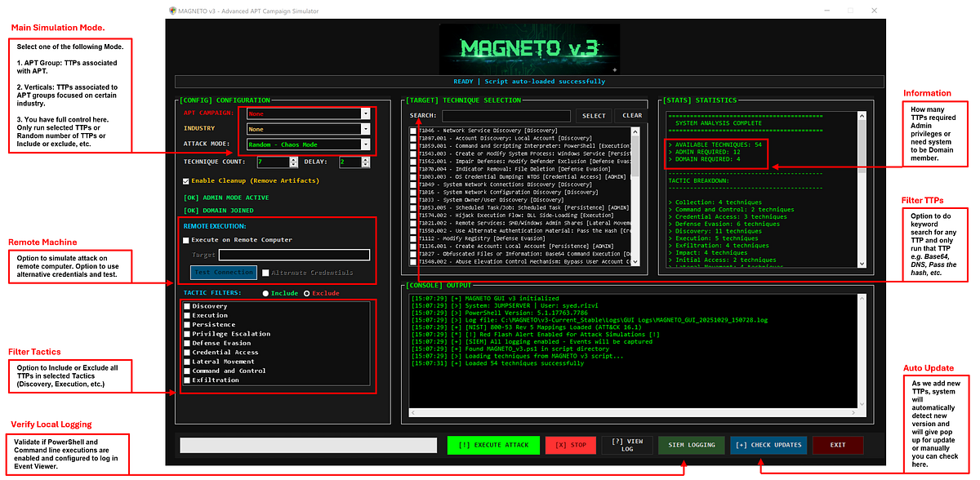This screenshot has height=480, width=980.
Task: Check T1059.001 PowerShell technique
Action: [x=414, y=146]
